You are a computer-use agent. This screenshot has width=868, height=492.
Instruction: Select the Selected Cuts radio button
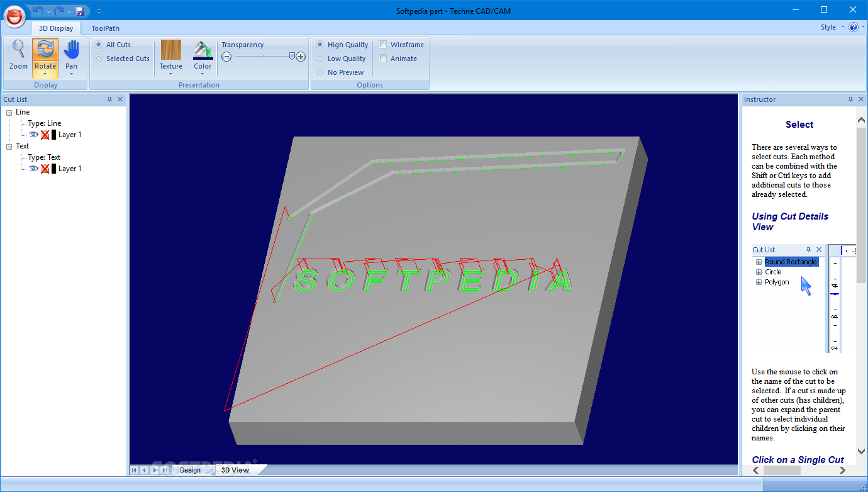click(98, 59)
